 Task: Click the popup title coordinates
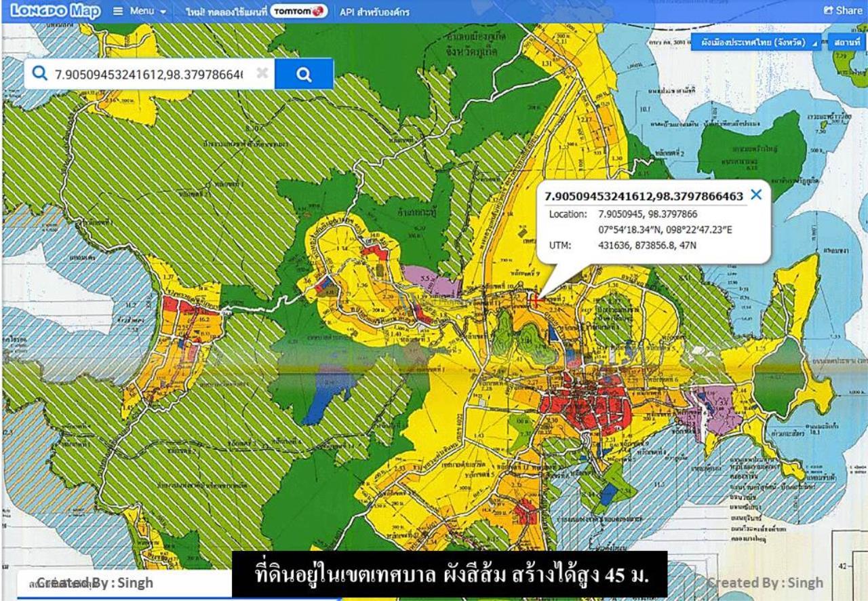tap(644, 196)
